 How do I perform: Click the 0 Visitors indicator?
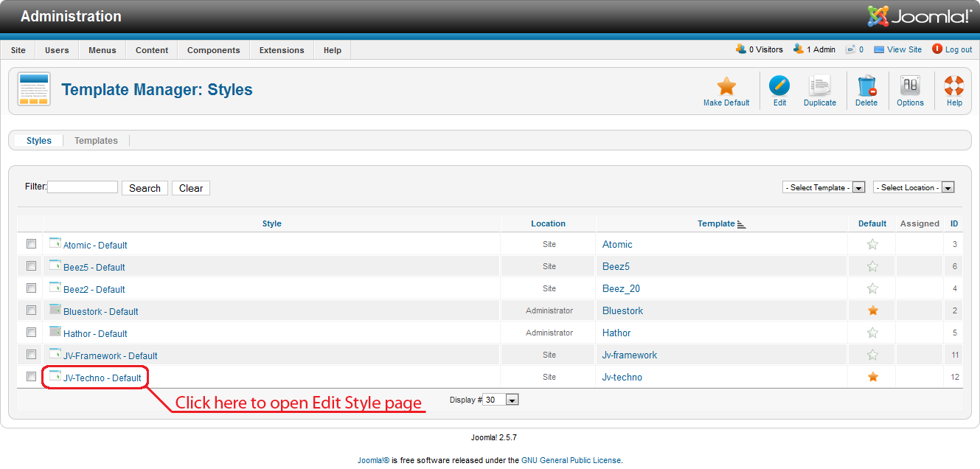(760, 49)
